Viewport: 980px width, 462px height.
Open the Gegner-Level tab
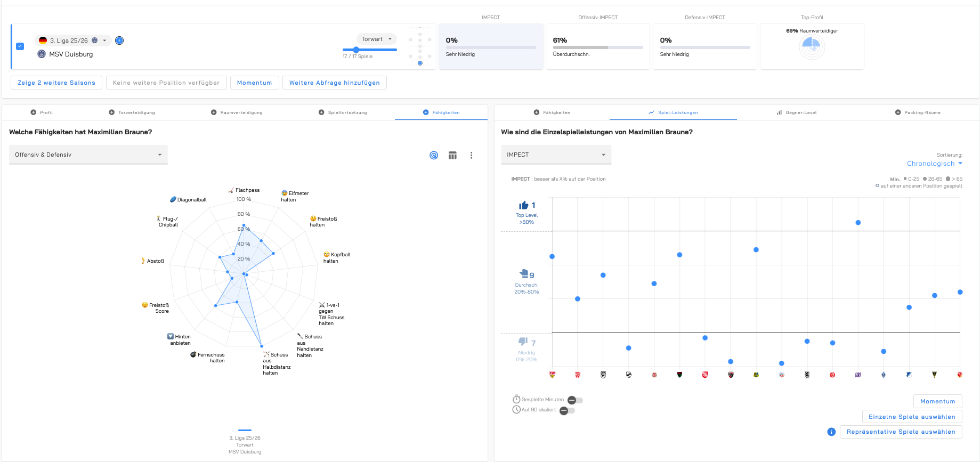[796, 112]
